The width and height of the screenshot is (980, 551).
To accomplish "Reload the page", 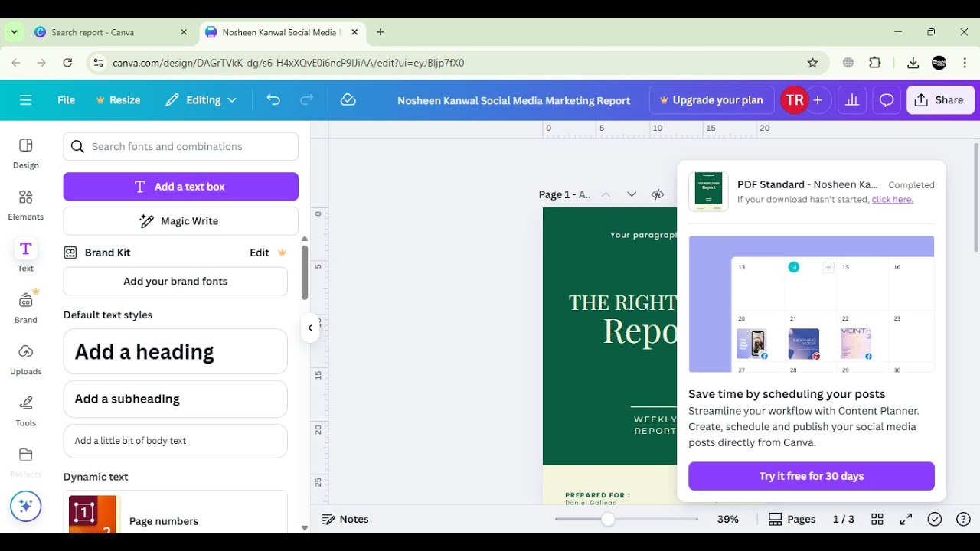I will [67, 63].
